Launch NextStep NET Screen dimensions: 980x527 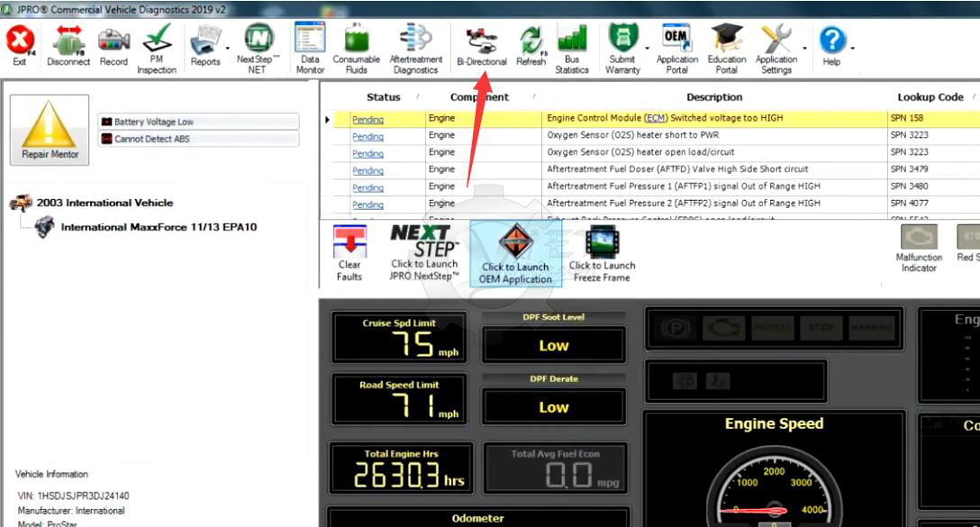pos(259,41)
